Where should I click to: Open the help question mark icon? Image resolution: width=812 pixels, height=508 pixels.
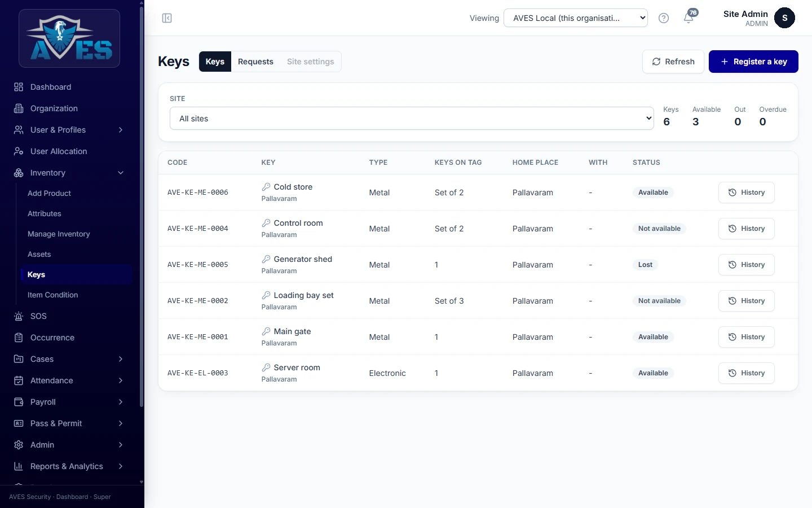point(664,18)
